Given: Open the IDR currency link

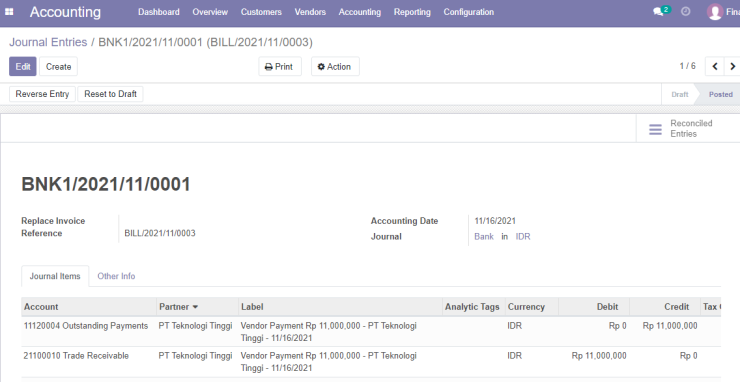Looking at the screenshot, I should coord(523,237).
